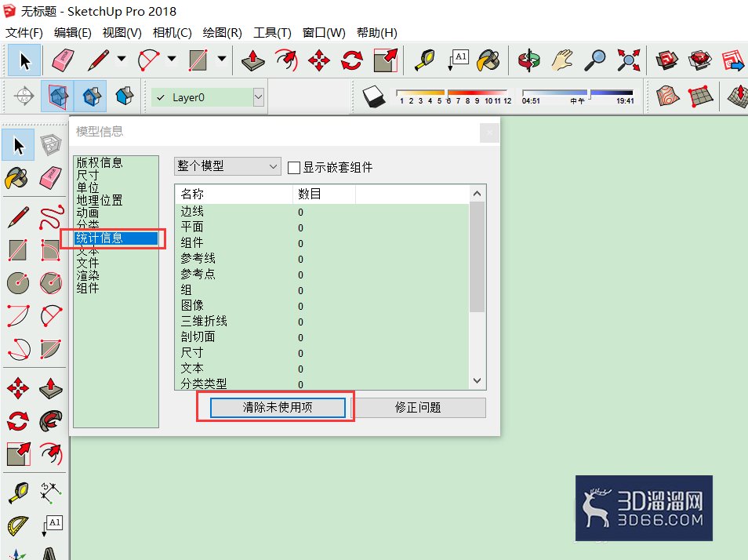Open the 编辑(E) menu
The image size is (748, 560).
(72, 32)
